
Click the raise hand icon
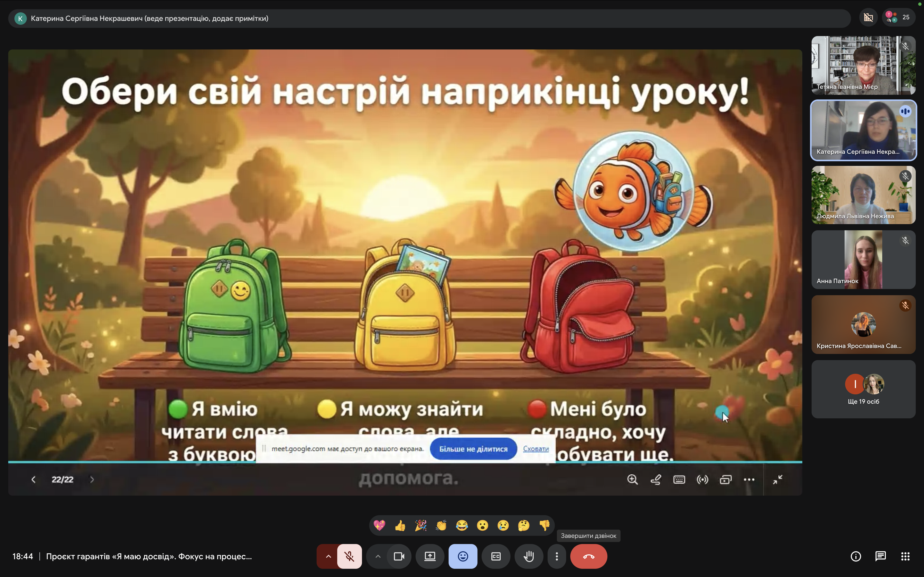529,556
